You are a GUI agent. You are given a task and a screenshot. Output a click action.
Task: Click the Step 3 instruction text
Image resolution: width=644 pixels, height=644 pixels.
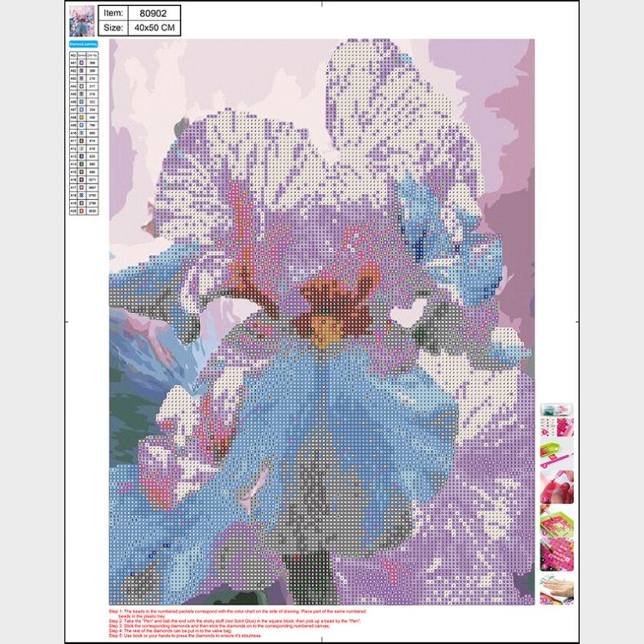click(x=219, y=626)
